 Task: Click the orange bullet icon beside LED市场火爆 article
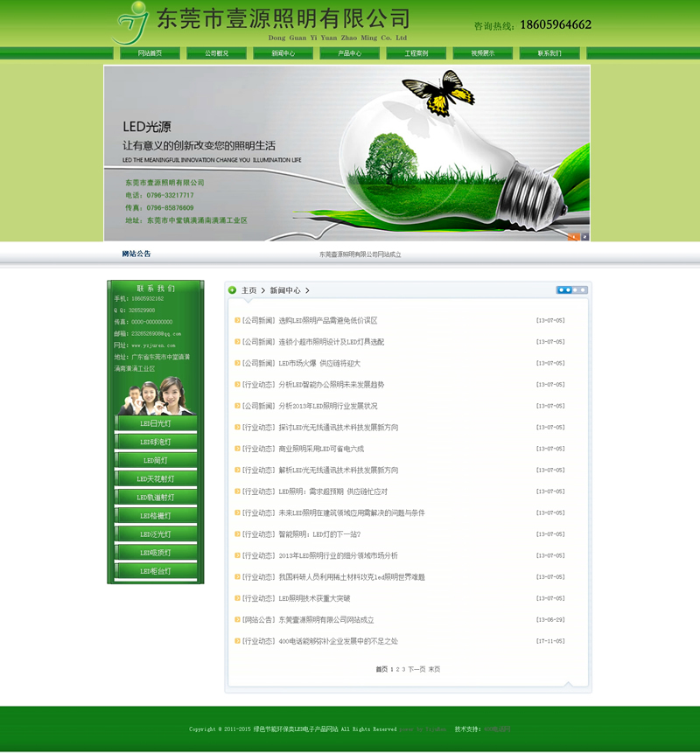click(x=237, y=364)
